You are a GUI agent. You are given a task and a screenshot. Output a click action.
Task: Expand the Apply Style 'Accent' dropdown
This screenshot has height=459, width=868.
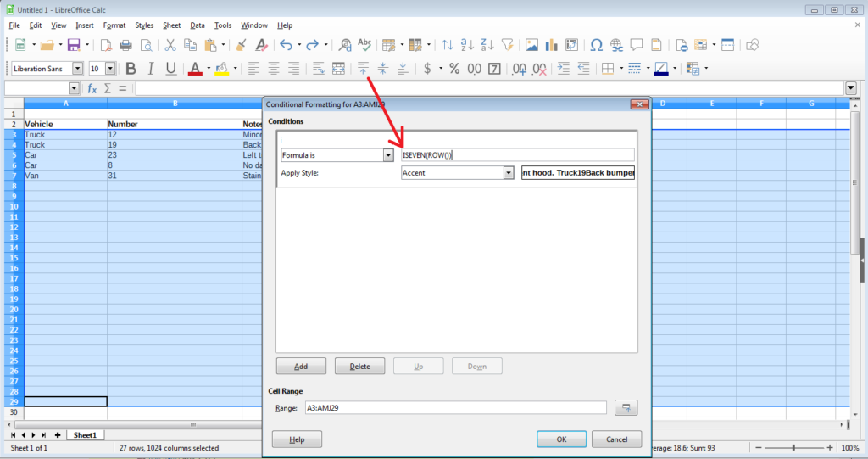click(x=509, y=173)
